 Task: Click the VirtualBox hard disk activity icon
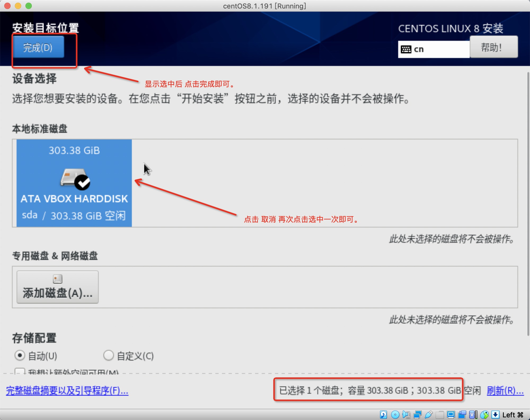(383, 414)
